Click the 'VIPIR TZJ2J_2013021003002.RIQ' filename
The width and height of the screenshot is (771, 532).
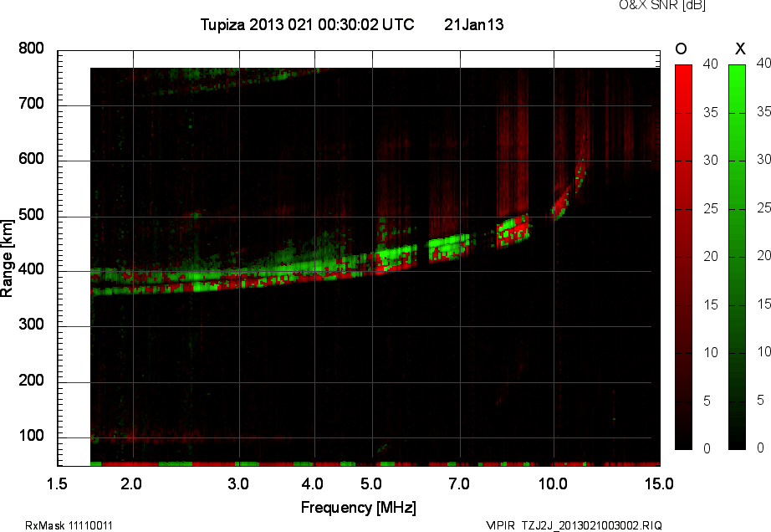(x=574, y=525)
